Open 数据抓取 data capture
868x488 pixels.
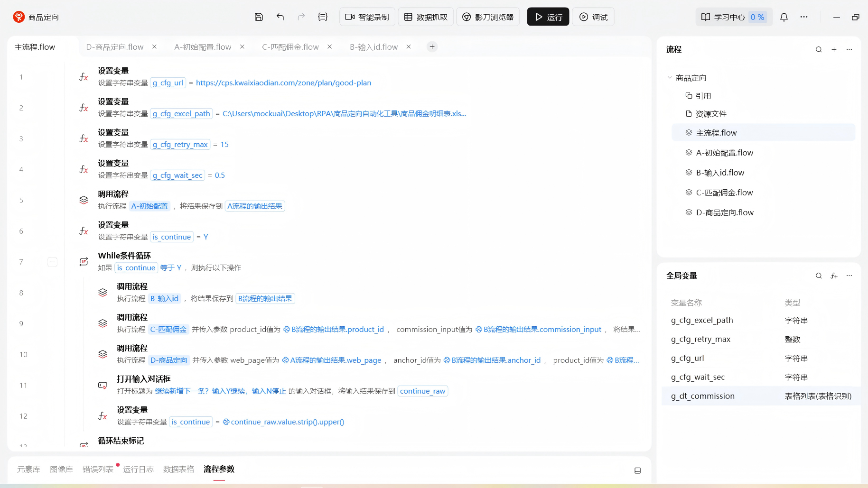[426, 17]
